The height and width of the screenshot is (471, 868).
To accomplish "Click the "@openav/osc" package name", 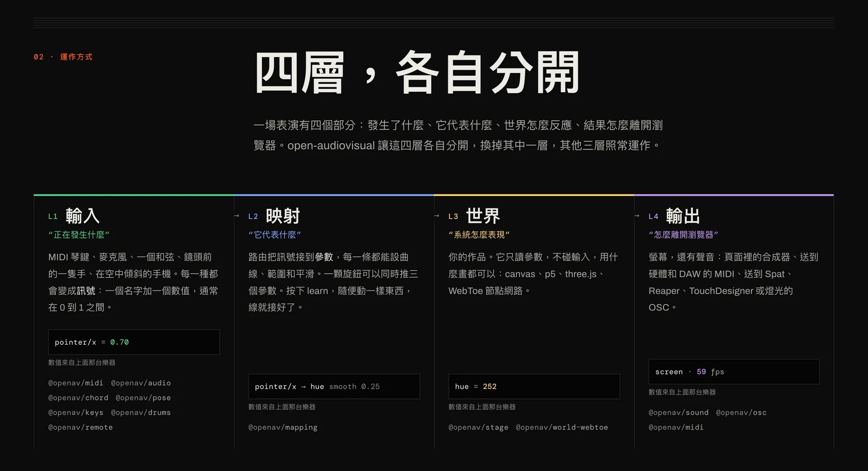I will click(x=741, y=413).
